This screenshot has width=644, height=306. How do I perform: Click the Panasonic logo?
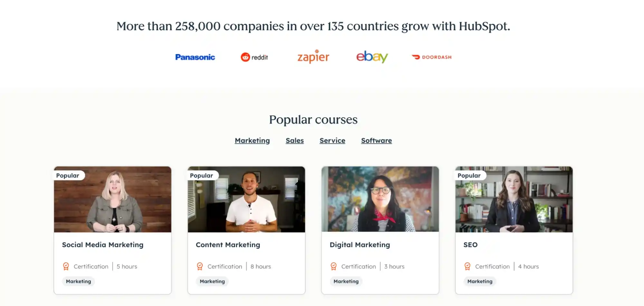(195, 57)
